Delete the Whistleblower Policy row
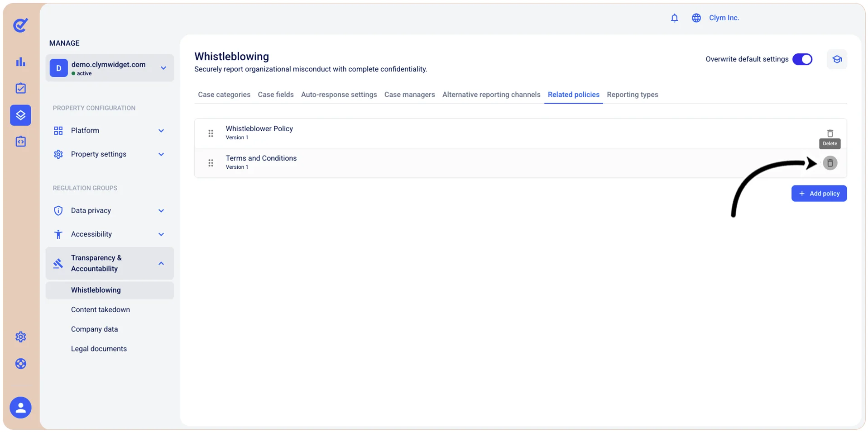868x432 pixels. point(830,133)
